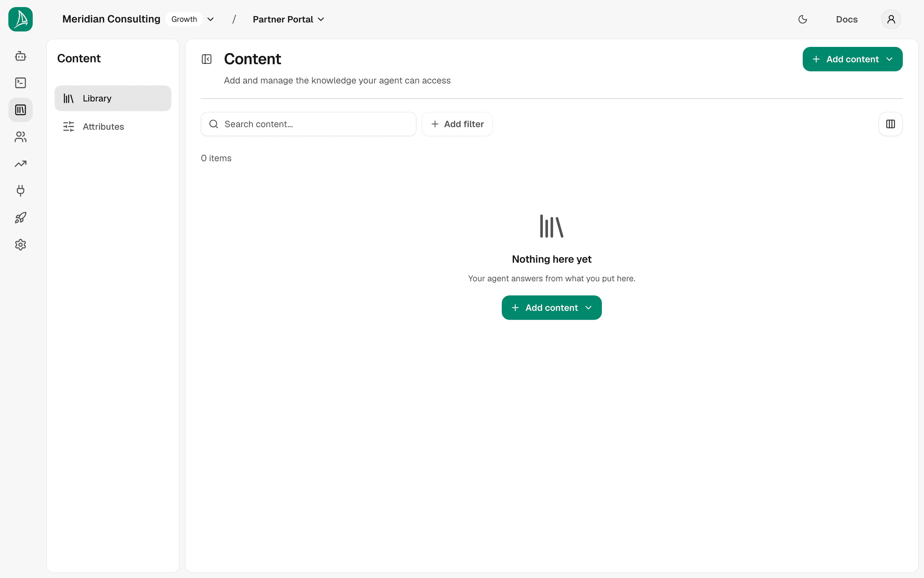Image resolution: width=924 pixels, height=578 pixels.
Task: Open the settings gear sidebar icon
Action: pos(21,245)
